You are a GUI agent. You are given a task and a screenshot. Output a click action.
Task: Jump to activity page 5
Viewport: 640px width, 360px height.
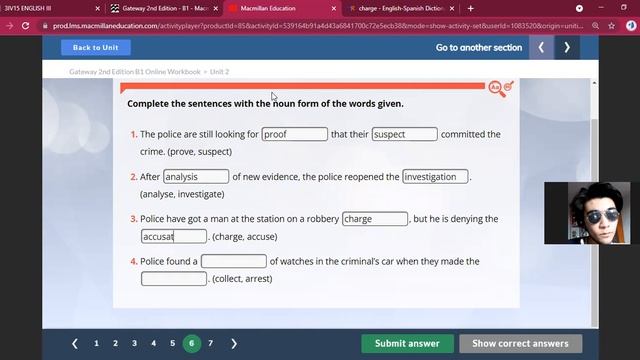(x=173, y=344)
